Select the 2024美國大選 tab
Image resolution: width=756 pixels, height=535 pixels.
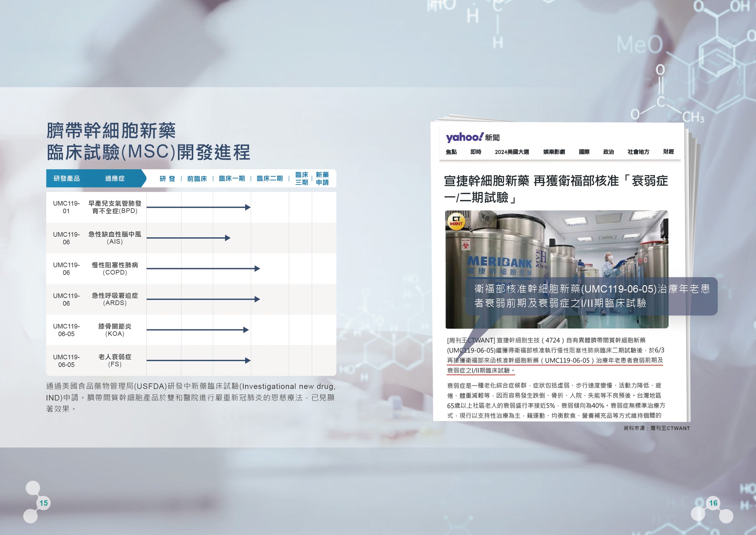[512, 152]
